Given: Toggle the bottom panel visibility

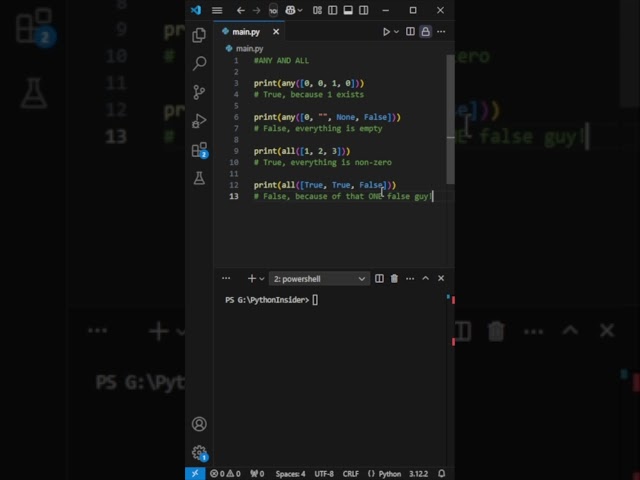Looking at the screenshot, I should (x=348, y=10).
